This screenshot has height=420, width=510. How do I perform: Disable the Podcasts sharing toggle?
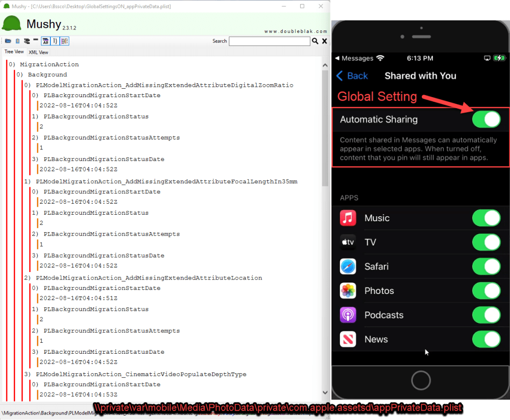tap(486, 315)
